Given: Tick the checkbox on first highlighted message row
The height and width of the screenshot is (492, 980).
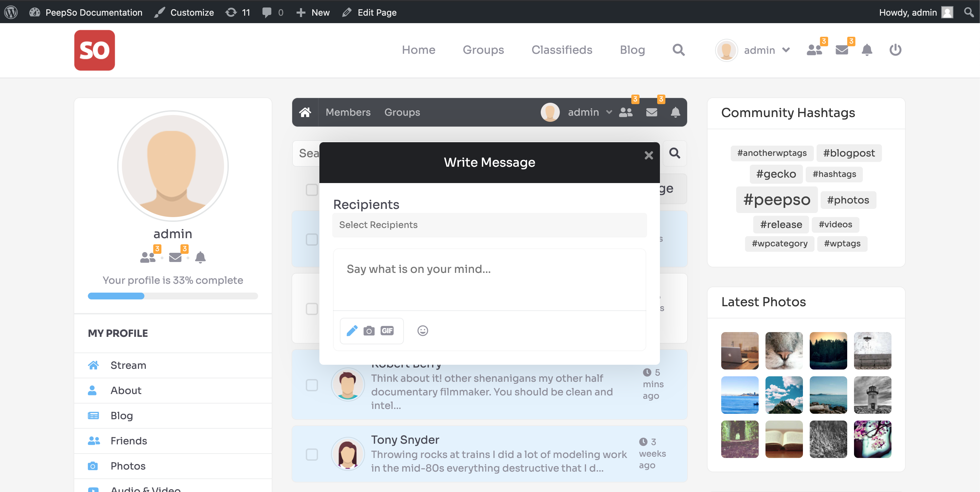Looking at the screenshot, I should pos(312,239).
